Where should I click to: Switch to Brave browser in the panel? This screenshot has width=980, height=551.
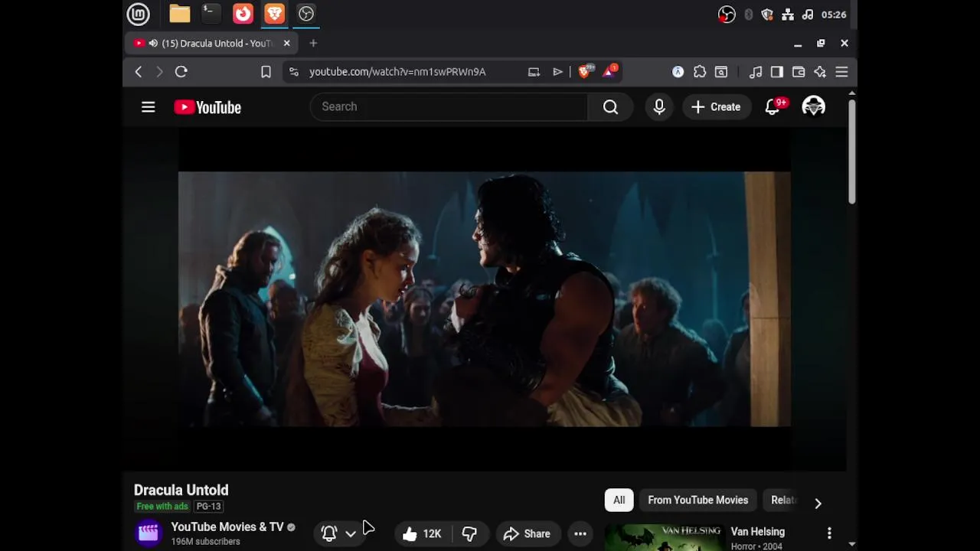274,14
